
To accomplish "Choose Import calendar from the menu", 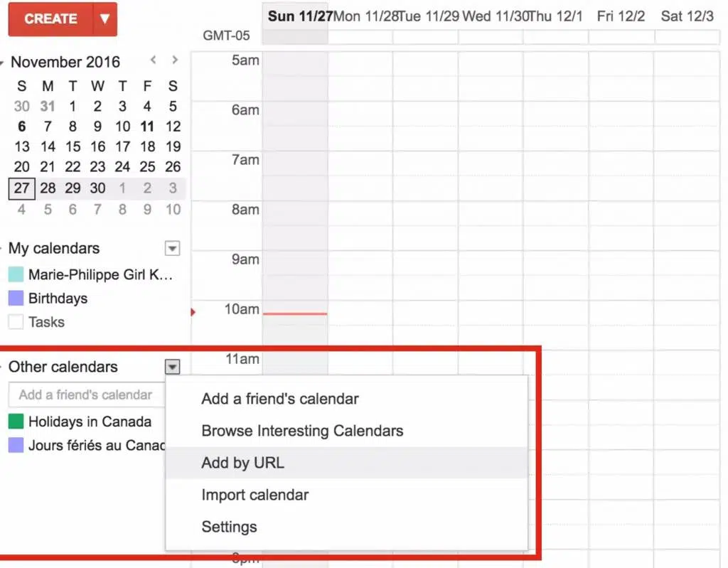I will (x=346, y=495).
